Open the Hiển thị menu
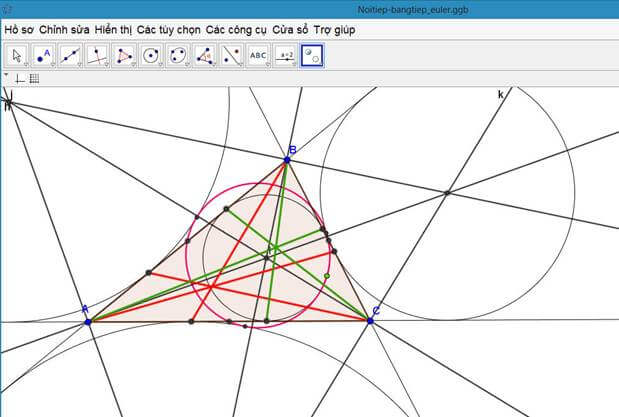 (113, 30)
